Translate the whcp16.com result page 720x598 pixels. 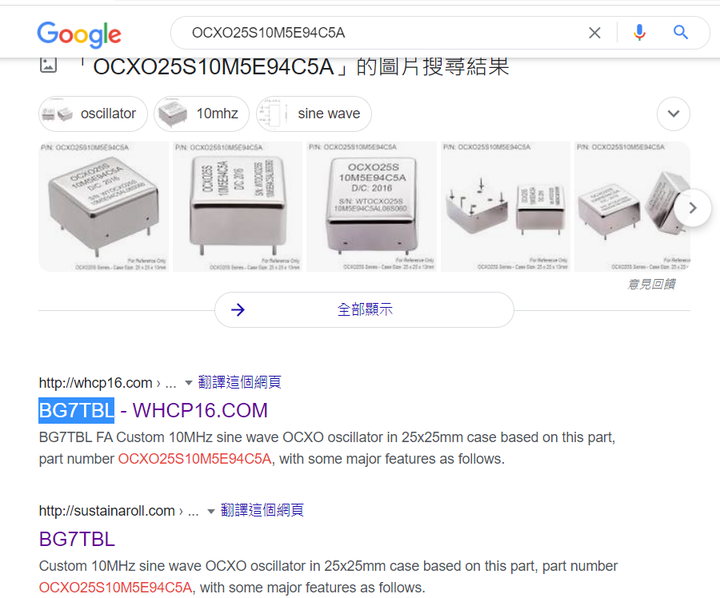[239, 382]
